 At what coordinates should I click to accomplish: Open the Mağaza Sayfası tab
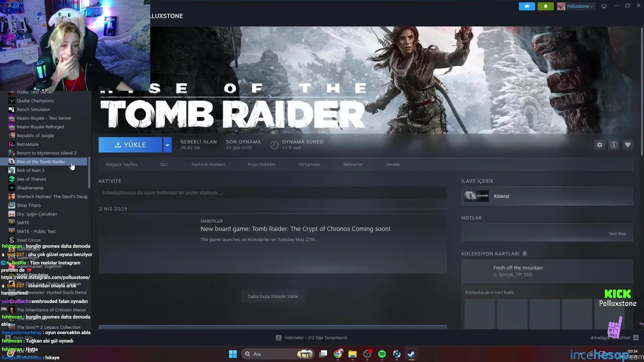pos(121,164)
